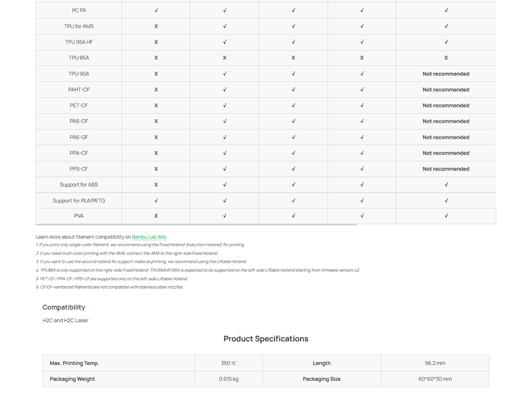Click the Product Specifications heading

tap(266, 339)
